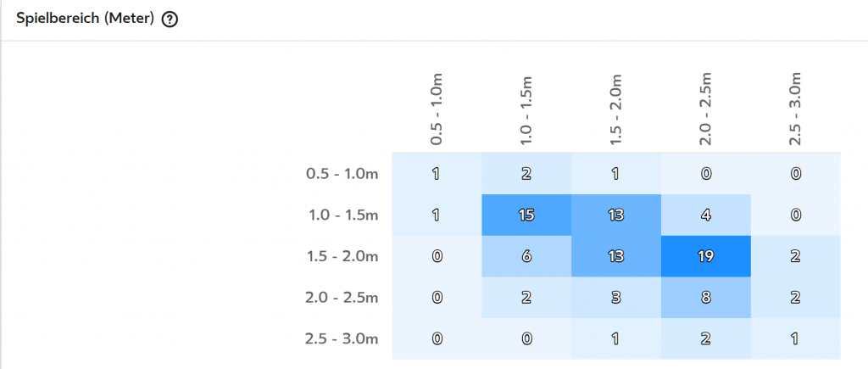Select value 13 in the 1.0 - 1.5m row
The width and height of the screenshot is (868, 369).
pos(616,215)
